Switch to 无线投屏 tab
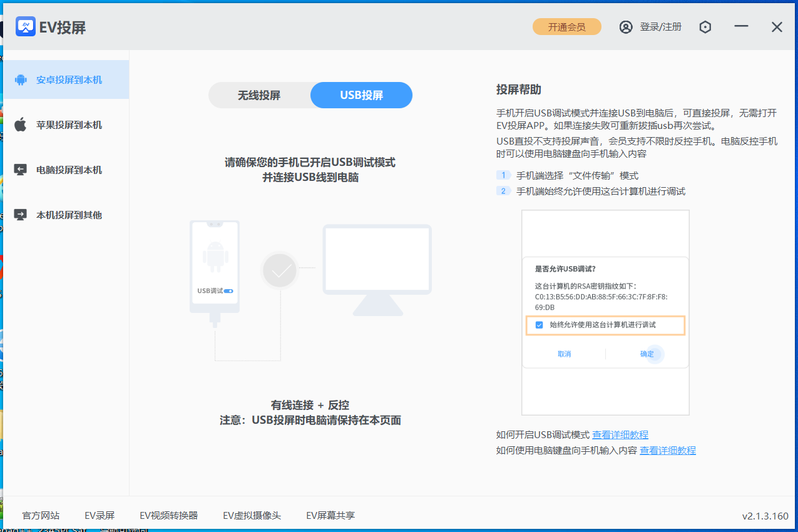The height and width of the screenshot is (532, 798). click(x=259, y=95)
